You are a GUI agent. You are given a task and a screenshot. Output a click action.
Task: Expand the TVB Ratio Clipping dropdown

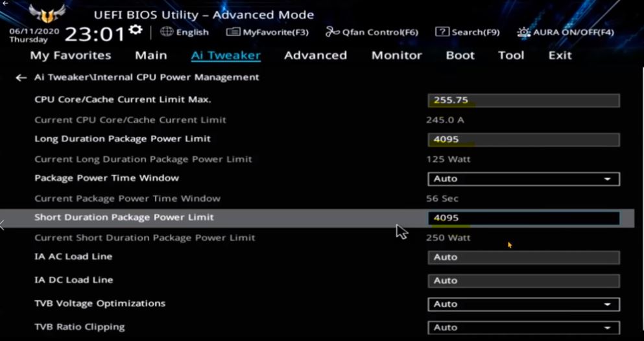click(x=523, y=328)
